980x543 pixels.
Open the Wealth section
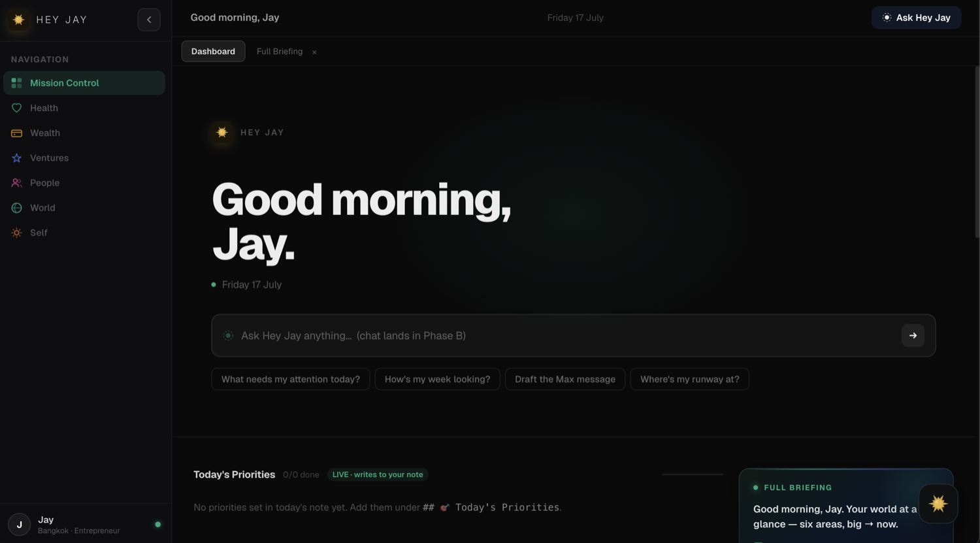(x=84, y=133)
